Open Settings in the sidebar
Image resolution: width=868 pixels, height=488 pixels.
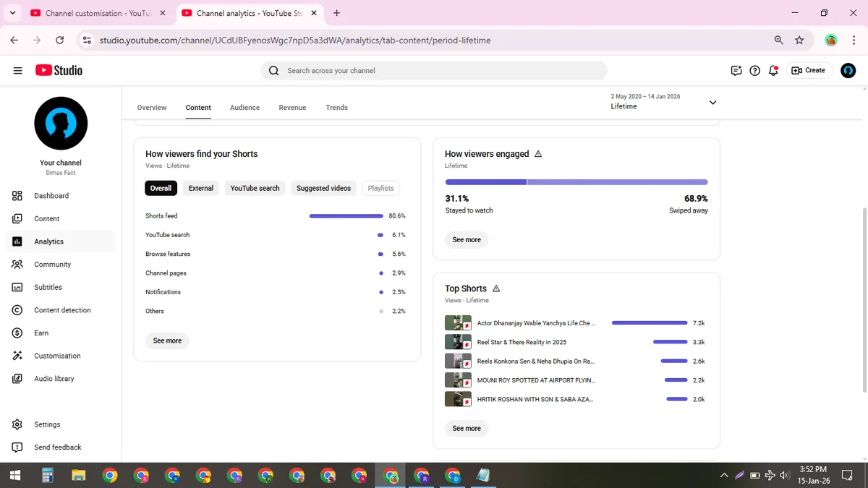point(61,424)
